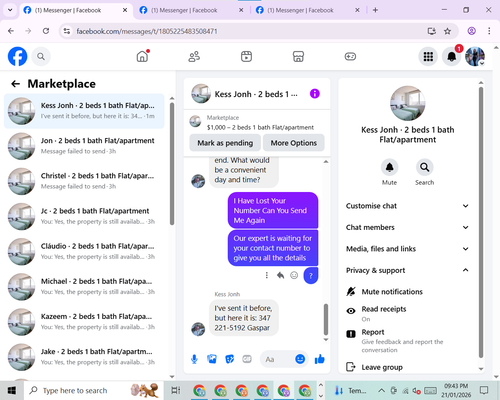This screenshot has width=500, height=400.
Task: Open the Christel conversation
Action: [84, 181]
